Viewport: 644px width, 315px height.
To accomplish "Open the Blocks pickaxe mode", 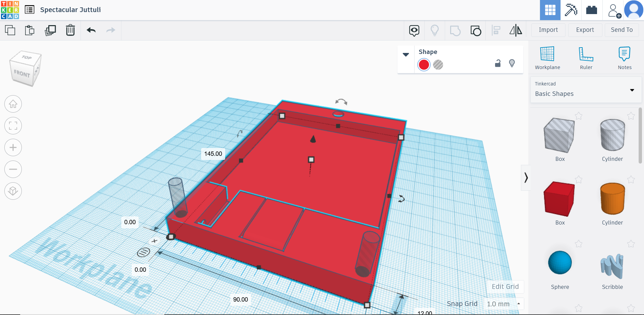I will click(x=571, y=10).
